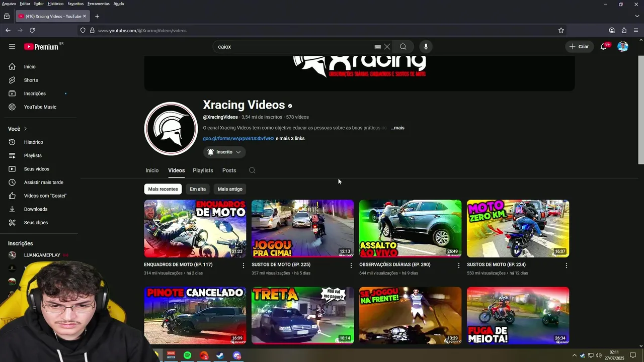Open options menu for SUSTOS DE MOTO (EP. 225)
644x362 pixels.
click(x=351, y=265)
